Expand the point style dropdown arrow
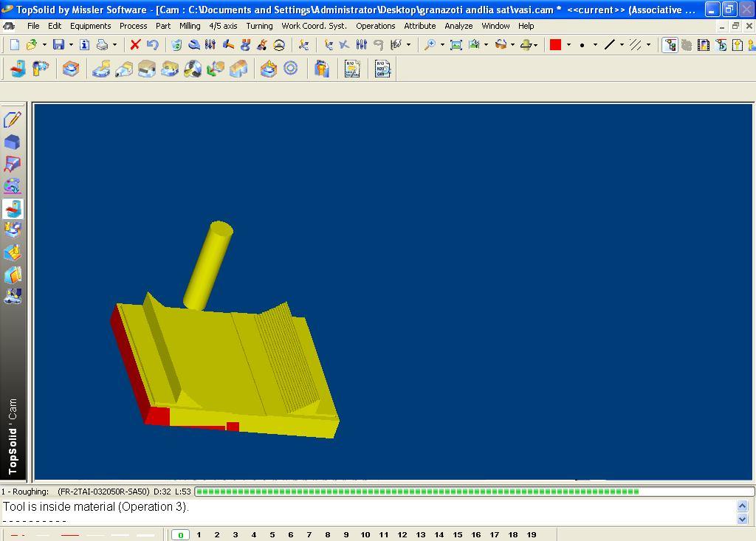 tap(596, 45)
